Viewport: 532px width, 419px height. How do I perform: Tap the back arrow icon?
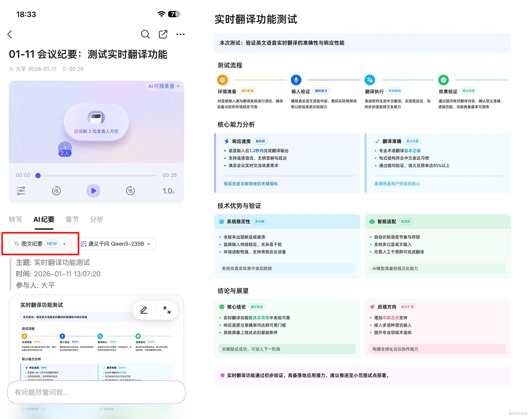(x=10, y=34)
